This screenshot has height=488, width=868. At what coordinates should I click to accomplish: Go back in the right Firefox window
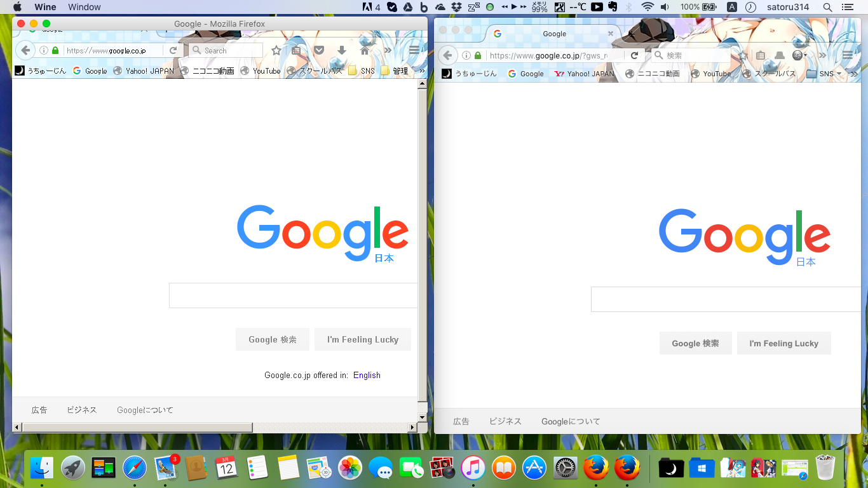[447, 55]
